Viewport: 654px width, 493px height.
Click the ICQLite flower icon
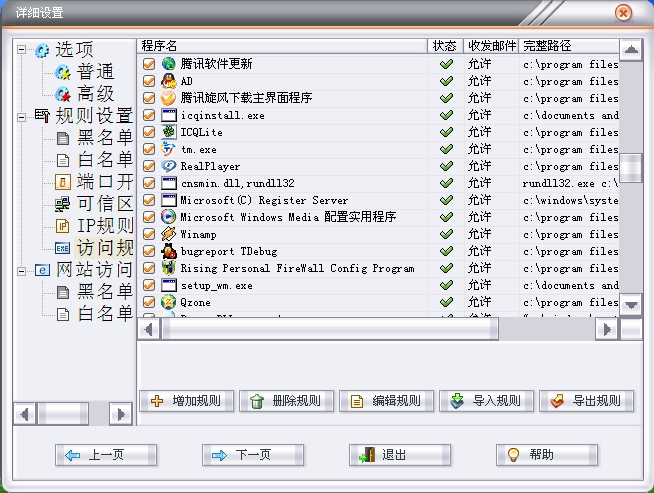click(169, 132)
